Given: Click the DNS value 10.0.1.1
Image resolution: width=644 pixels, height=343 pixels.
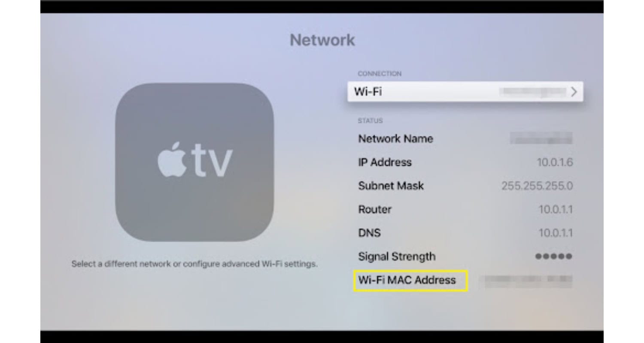Looking at the screenshot, I should click(556, 233).
